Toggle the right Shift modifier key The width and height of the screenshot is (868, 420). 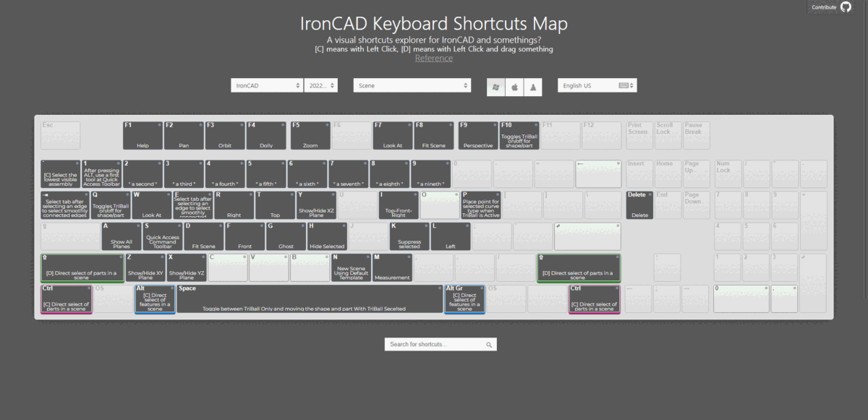[579, 267]
